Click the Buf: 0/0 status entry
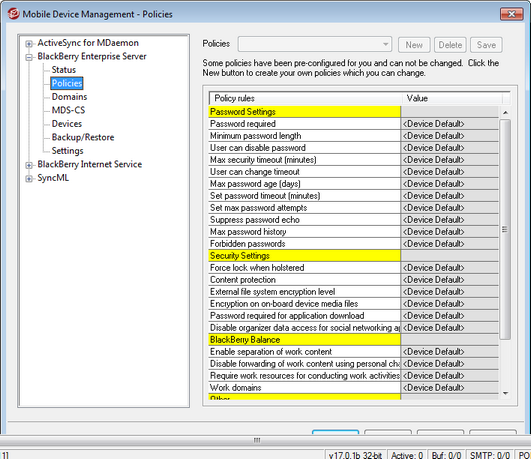Screen dimensions: 531x459 [x=446, y=455]
